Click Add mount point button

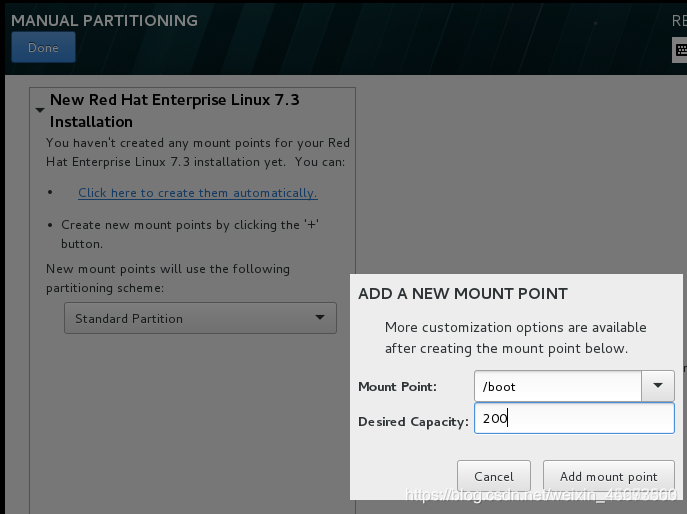(609, 476)
